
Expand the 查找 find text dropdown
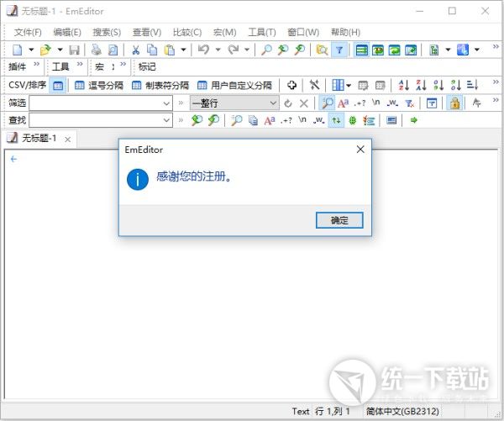166,120
